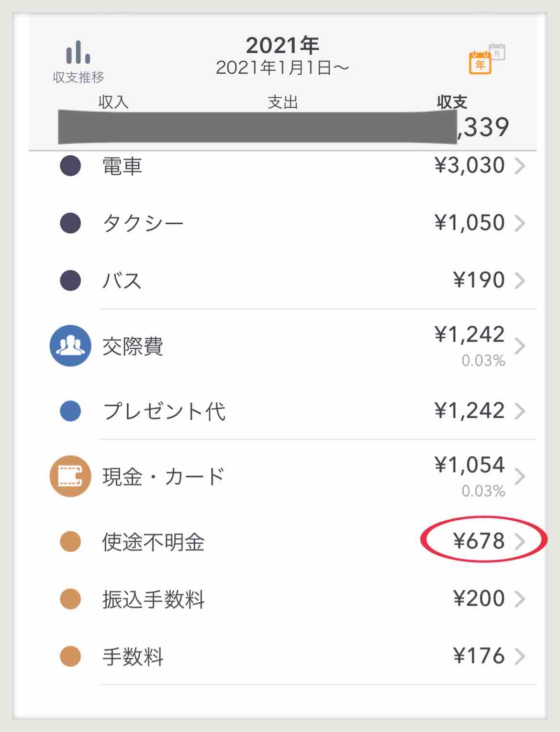Select the タクシー category dot icon
The image size is (560, 732).
(70, 223)
